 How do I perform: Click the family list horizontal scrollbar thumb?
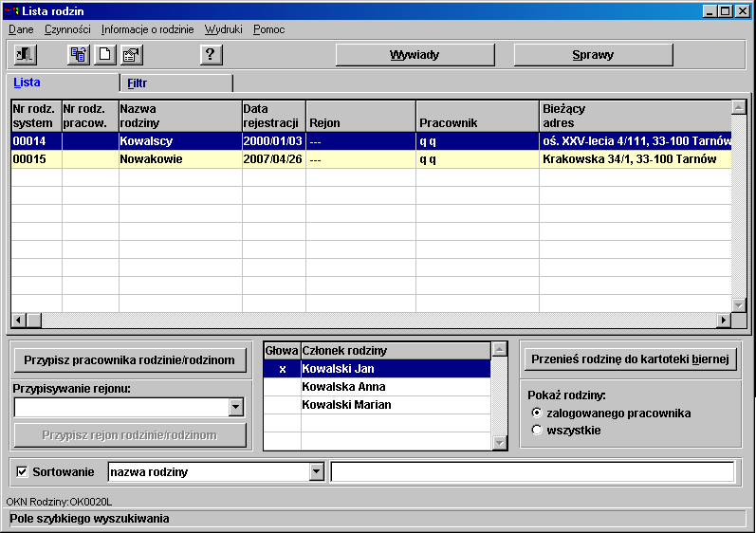tap(34, 320)
